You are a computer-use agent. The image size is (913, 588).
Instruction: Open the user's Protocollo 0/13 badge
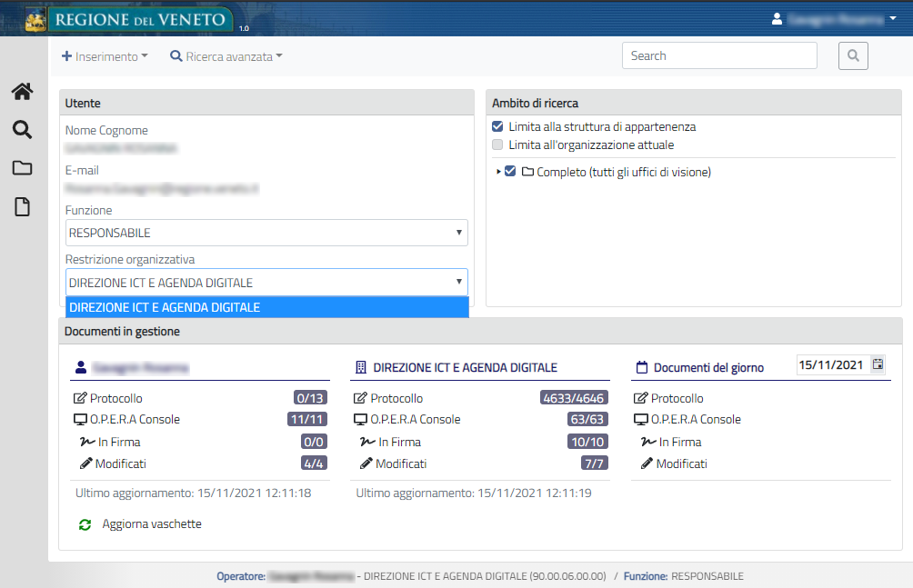(x=310, y=398)
